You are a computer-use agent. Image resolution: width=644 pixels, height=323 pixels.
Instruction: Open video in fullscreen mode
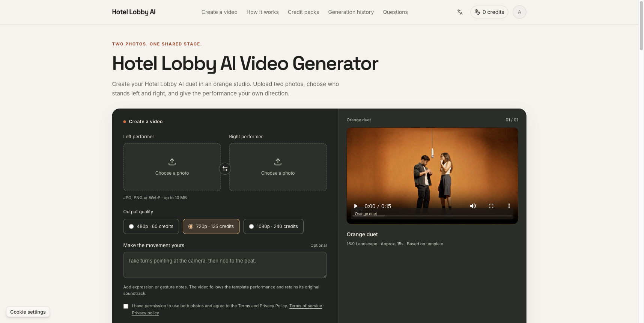click(491, 206)
